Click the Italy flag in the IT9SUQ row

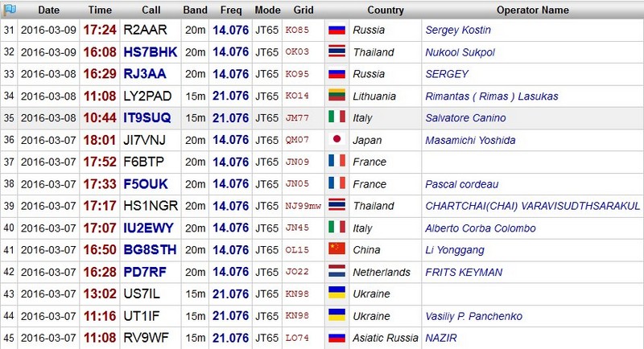pyautogui.click(x=336, y=117)
